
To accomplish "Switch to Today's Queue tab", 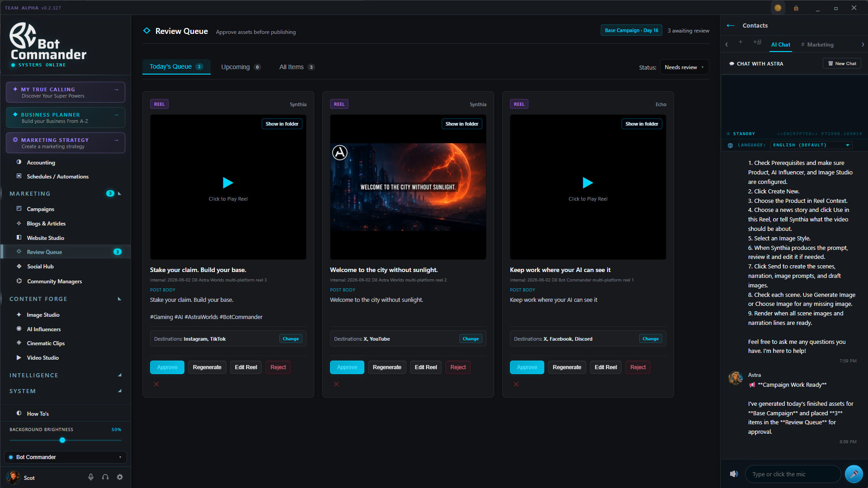I will coord(176,67).
